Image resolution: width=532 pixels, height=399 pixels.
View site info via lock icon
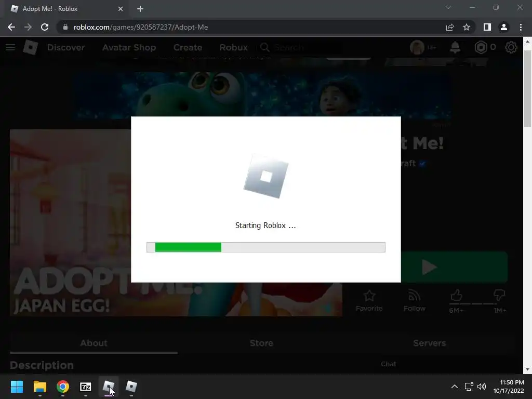coord(65,27)
